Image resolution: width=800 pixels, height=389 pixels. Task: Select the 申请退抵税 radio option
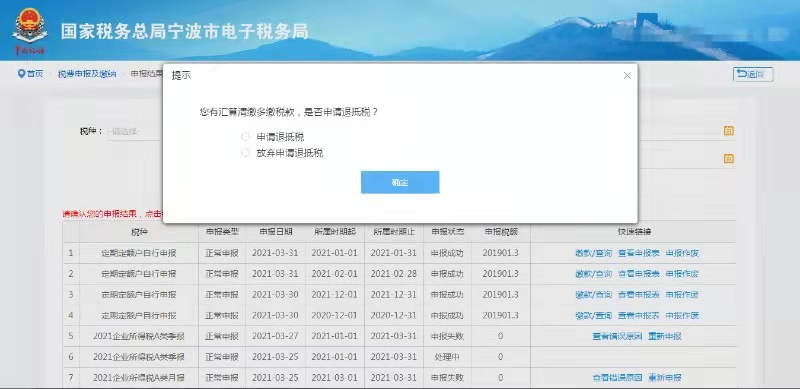[x=245, y=137]
